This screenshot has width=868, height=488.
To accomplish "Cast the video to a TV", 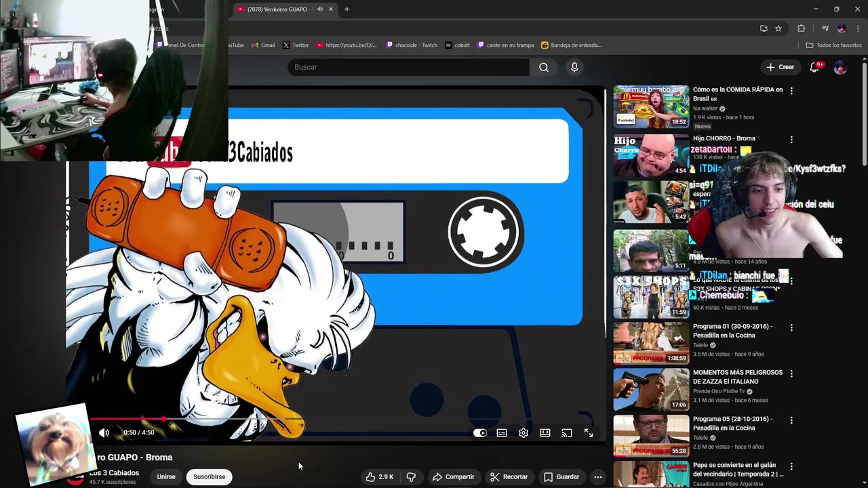I will 567,433.
